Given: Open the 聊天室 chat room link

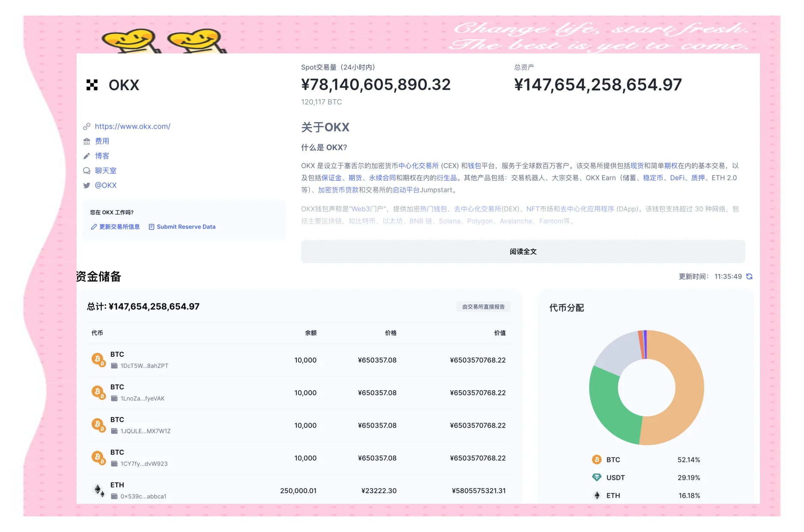Looking at the screenshot, I should [106, 170].
